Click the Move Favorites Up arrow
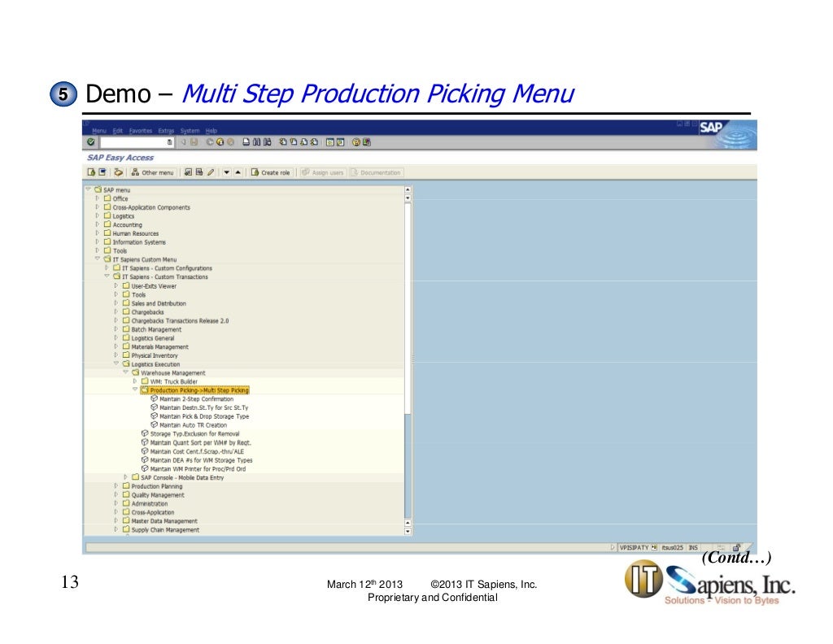Image resolution: width=833 pixels, height=644 pixels. (x=238, y=172)
